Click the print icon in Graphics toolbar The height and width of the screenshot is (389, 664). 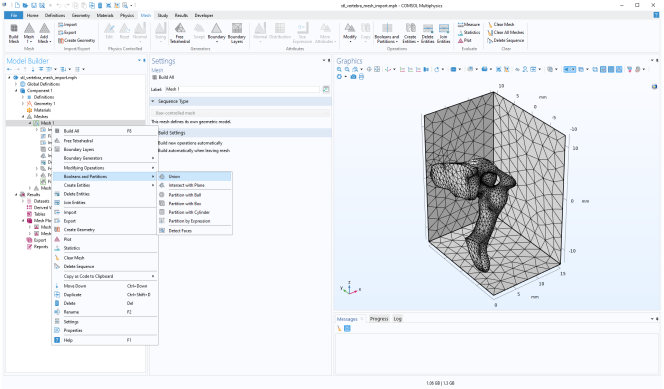tap(361, 77)
